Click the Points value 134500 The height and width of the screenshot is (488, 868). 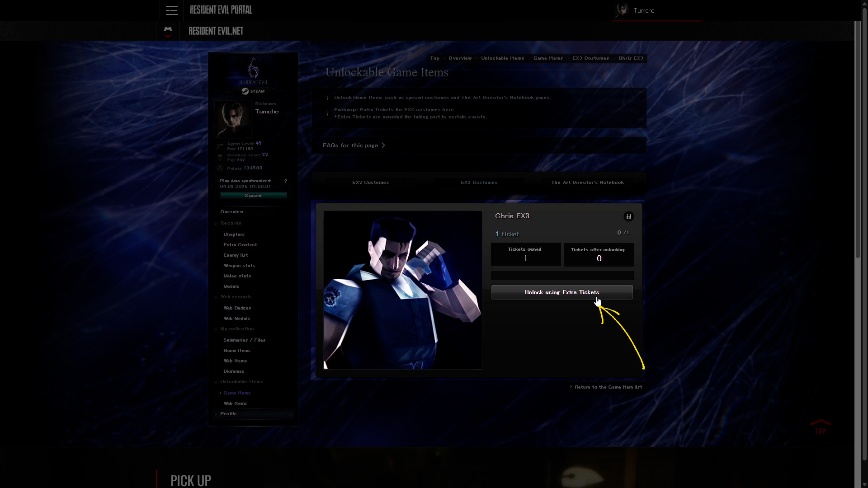253,168
